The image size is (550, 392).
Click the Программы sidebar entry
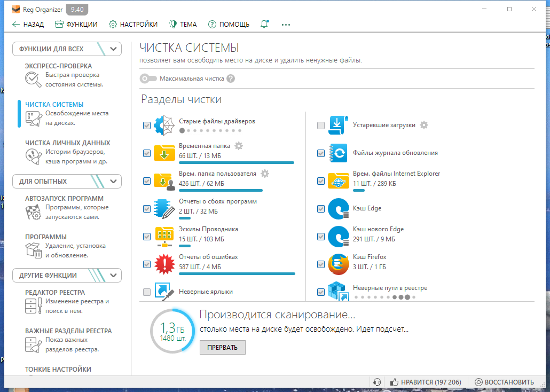pos(66,246)
